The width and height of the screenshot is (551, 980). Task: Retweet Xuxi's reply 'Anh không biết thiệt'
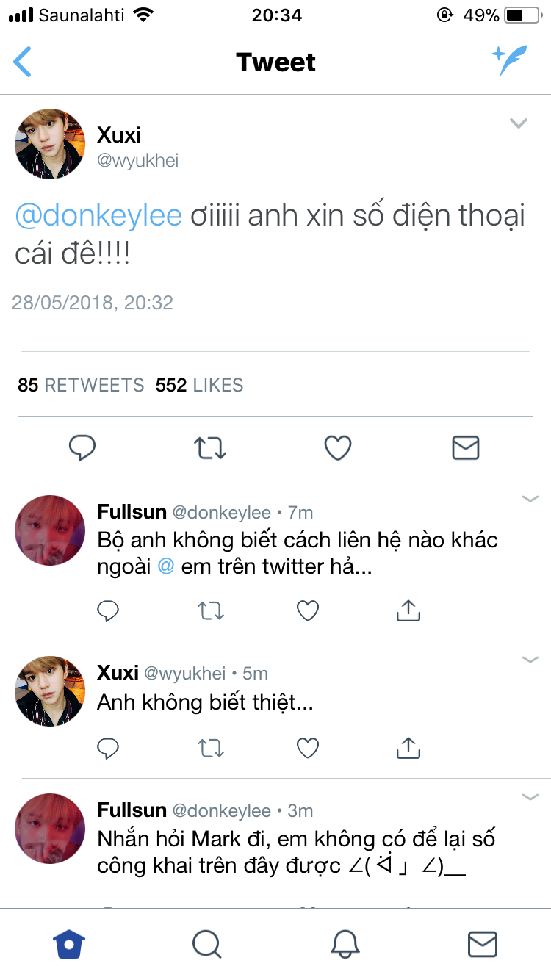pos(212,748)
